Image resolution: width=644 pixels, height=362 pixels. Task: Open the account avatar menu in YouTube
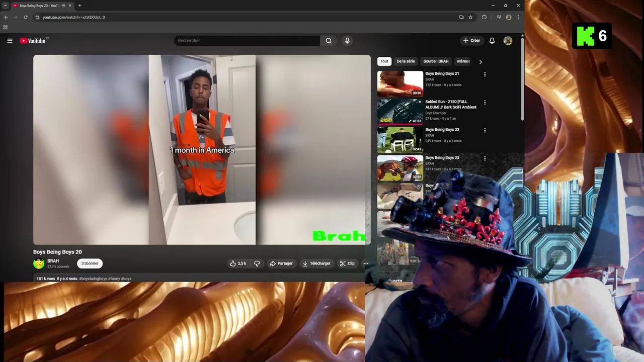tap(508, 41)
